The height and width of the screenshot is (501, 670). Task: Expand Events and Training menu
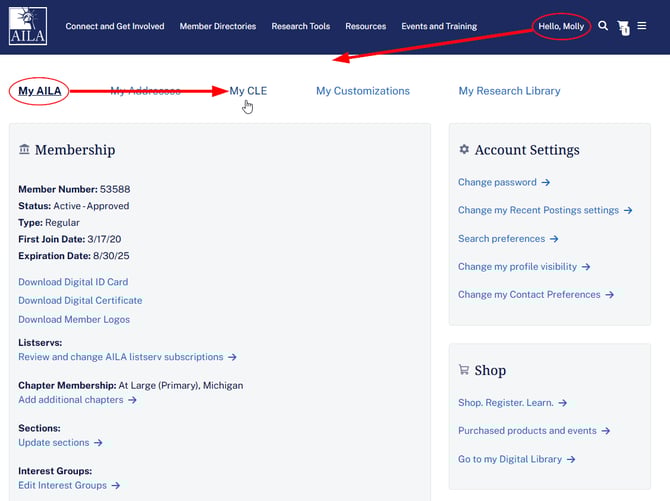pyautogui.click(x=439, y=26)
